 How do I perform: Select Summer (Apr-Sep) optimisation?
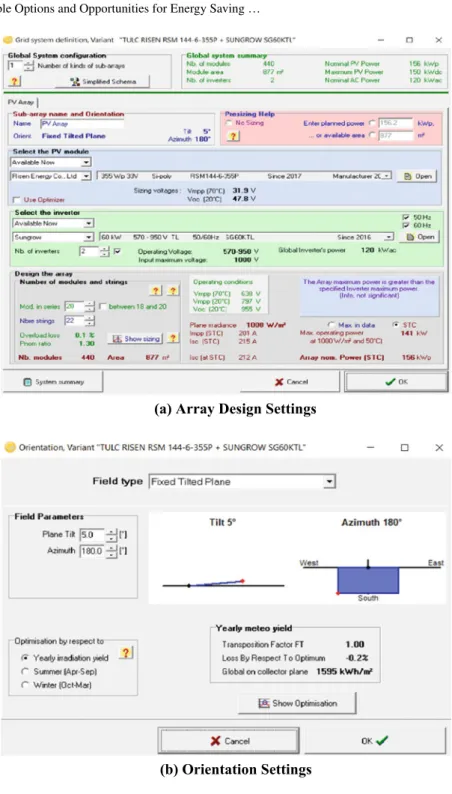[x=25, y=671]
